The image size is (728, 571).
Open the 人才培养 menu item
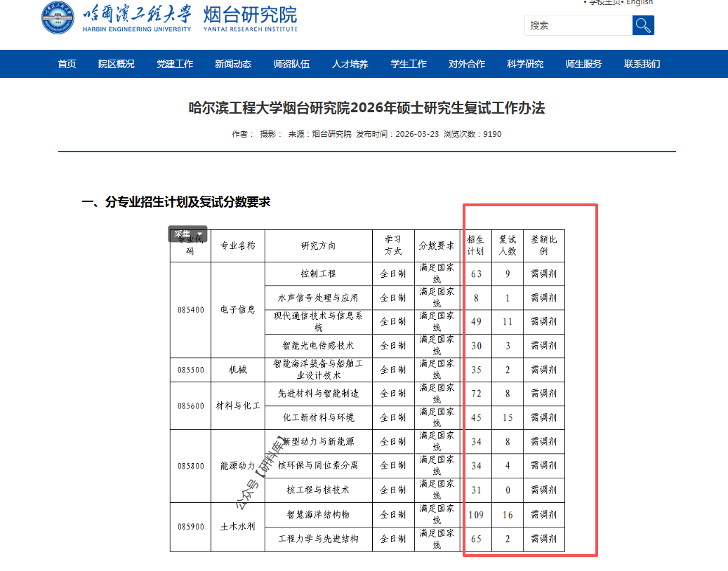pyautogui.click(x=350, y=64)
